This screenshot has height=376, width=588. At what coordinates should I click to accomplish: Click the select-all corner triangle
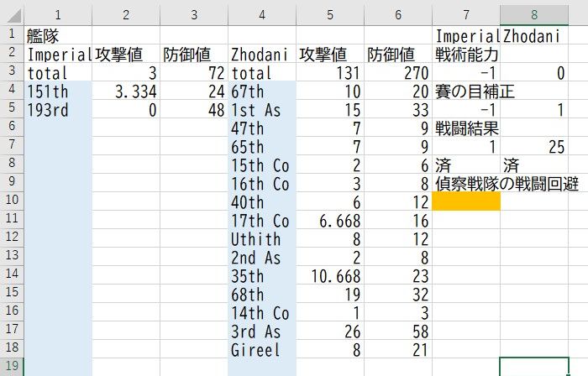tap(14, 16)
